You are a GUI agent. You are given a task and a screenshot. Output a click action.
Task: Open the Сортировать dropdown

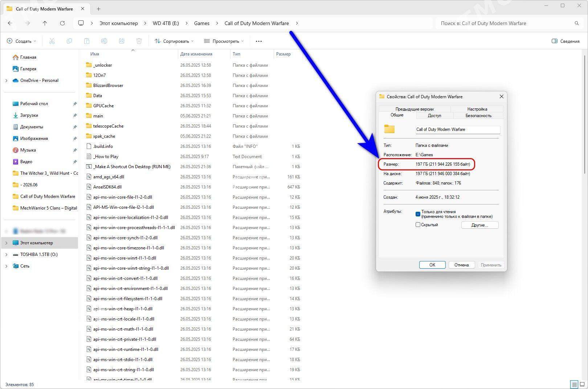coord(174,41)
